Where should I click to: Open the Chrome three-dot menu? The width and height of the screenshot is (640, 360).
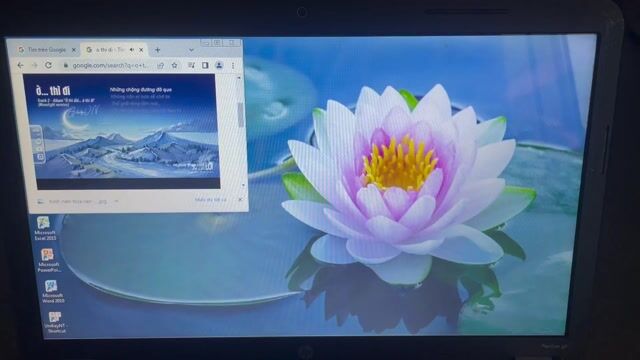pos(233,65)
